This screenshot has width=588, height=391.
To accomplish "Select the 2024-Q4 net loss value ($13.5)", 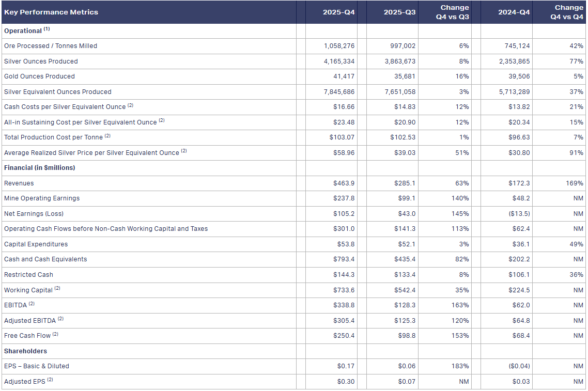I will [519, 214].
